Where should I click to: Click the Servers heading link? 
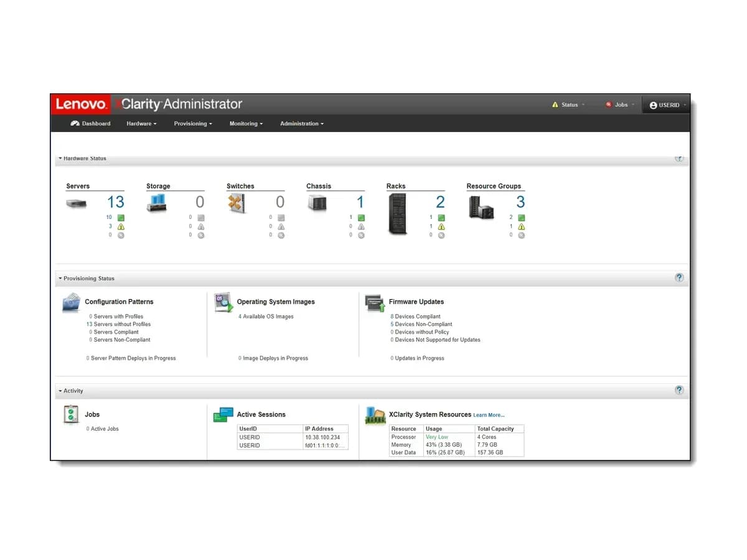click(x=78, y=186)
